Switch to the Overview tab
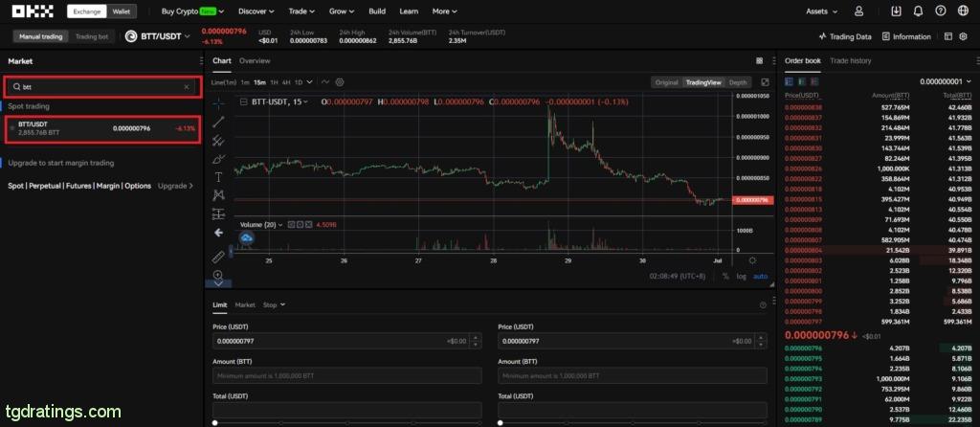This screenshot has width=980, height=427. (255, 60)
